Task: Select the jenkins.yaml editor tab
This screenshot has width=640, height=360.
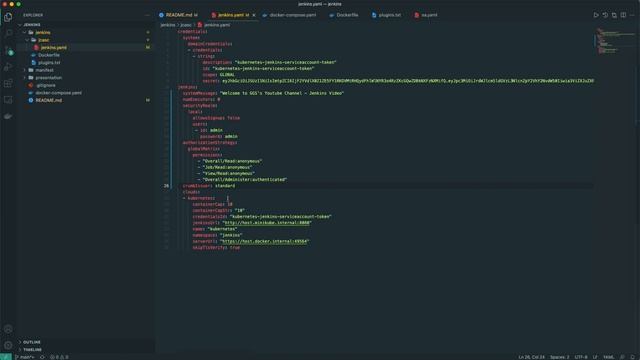Action: point(231,15)
